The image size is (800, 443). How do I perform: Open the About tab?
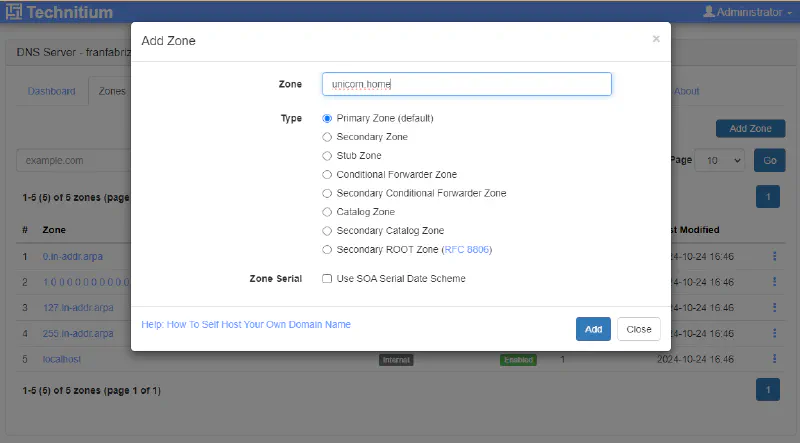[x=686, y=91]
